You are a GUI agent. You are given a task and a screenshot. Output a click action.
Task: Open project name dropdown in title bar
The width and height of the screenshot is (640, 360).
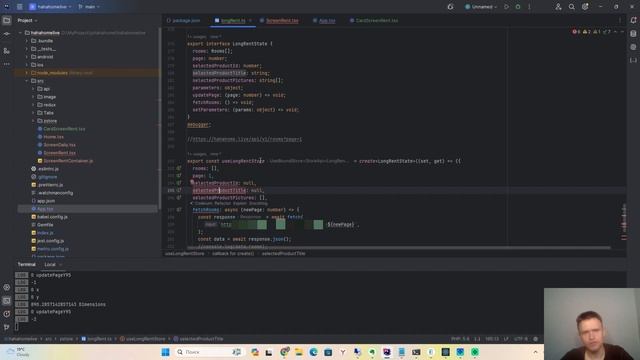coord(50,7)
